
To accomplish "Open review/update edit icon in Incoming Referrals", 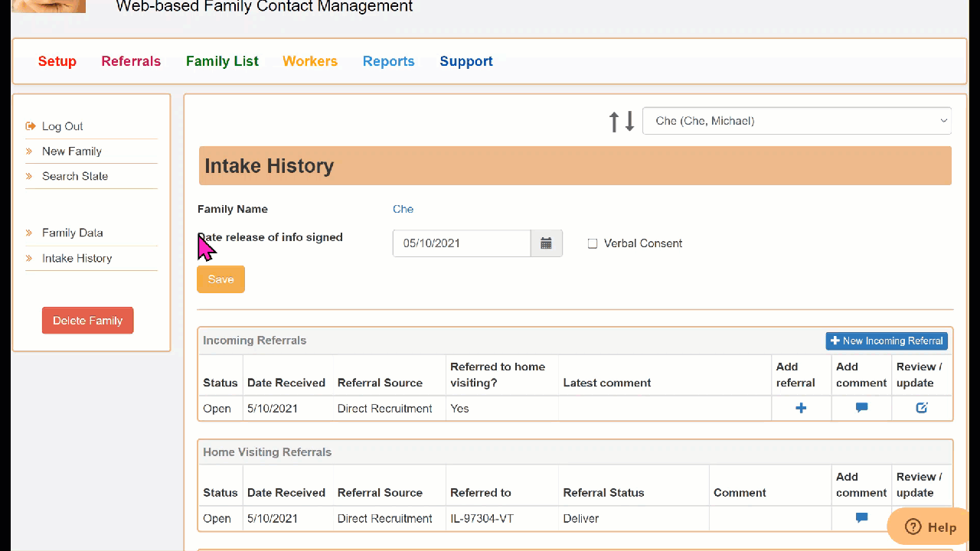I will [922, 408].
